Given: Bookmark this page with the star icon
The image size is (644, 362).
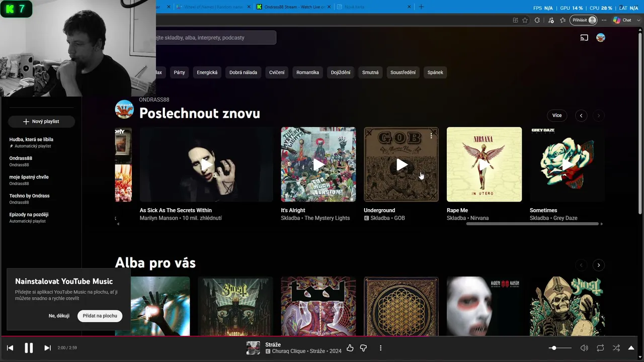Looking at the screenshot, I should [525, 20].
